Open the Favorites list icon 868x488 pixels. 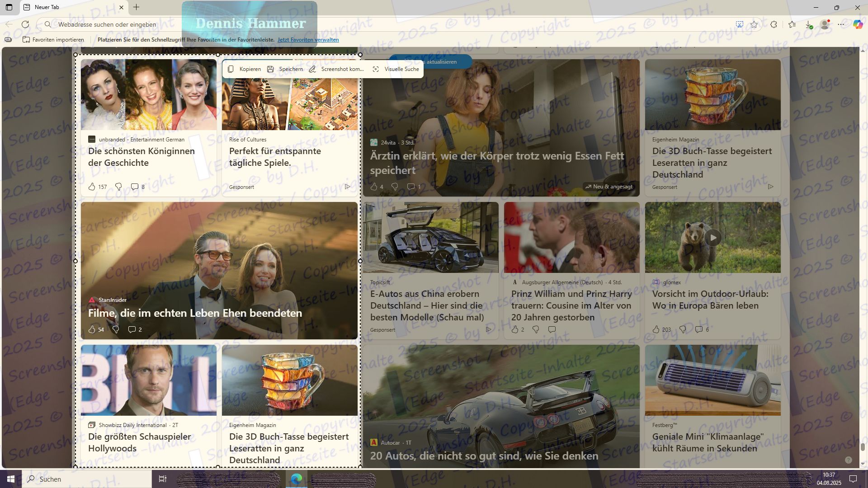pos(792,24)
